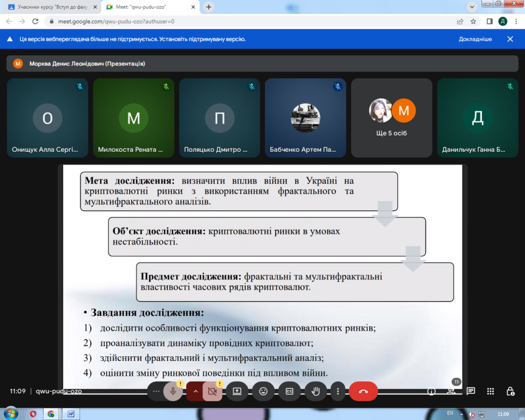Bookmark this page with star icon
Screen dimensions: 525x420
click(x=473, y=22)
